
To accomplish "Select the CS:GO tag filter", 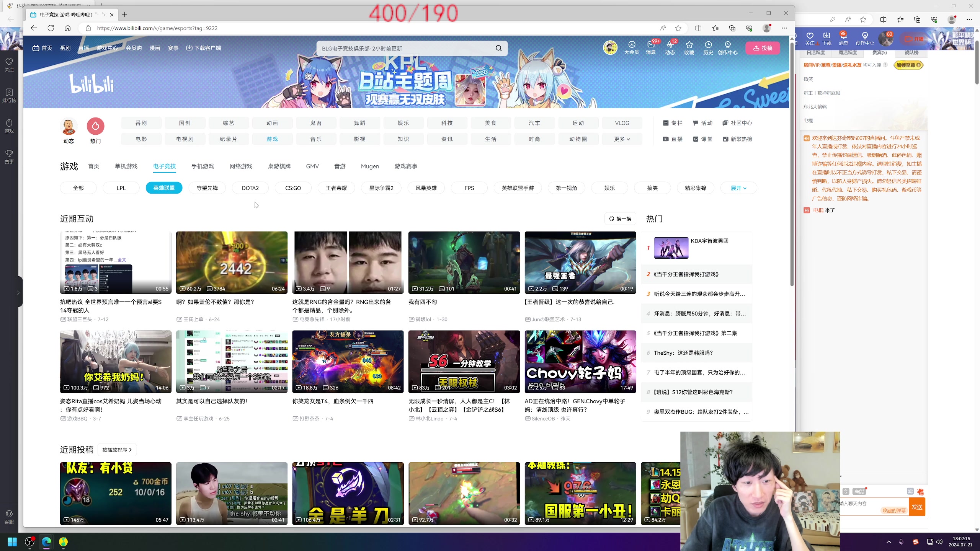I will click(293, 188).
